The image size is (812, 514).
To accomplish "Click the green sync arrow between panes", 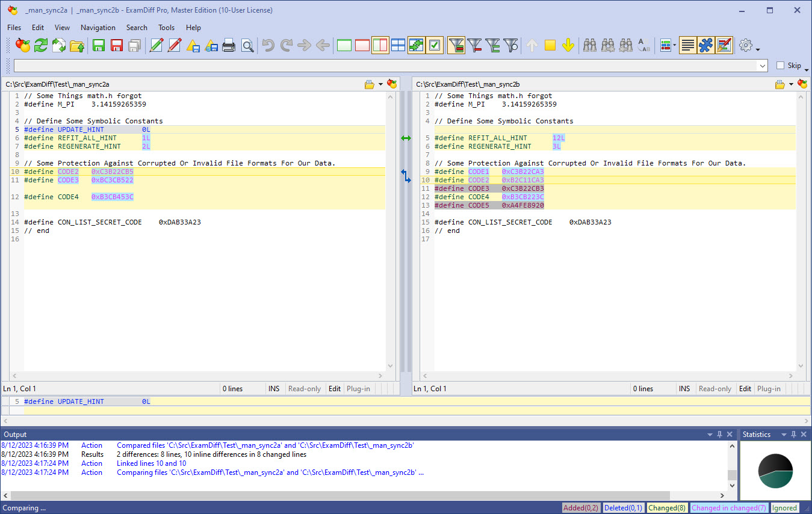I will pyautogui.click(x=406, y=138).
